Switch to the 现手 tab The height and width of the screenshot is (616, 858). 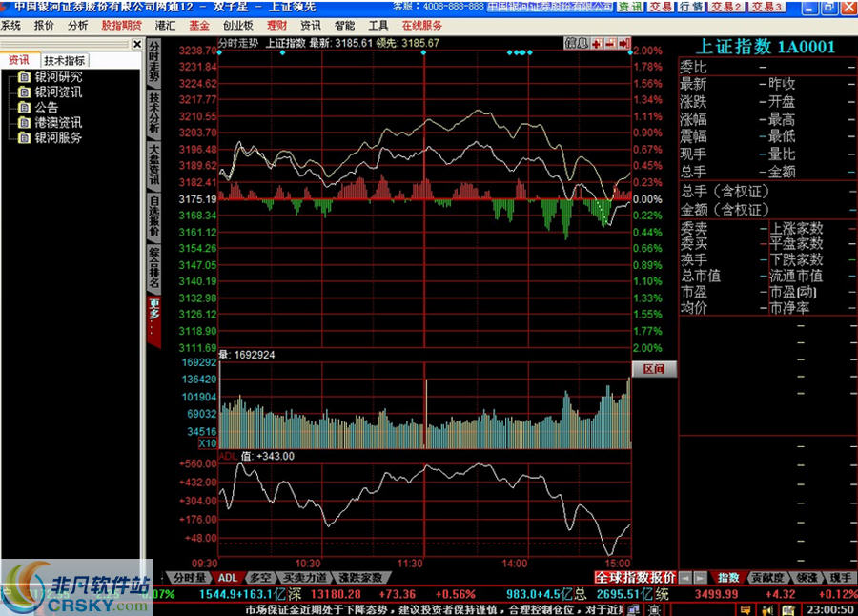[841, 578]
